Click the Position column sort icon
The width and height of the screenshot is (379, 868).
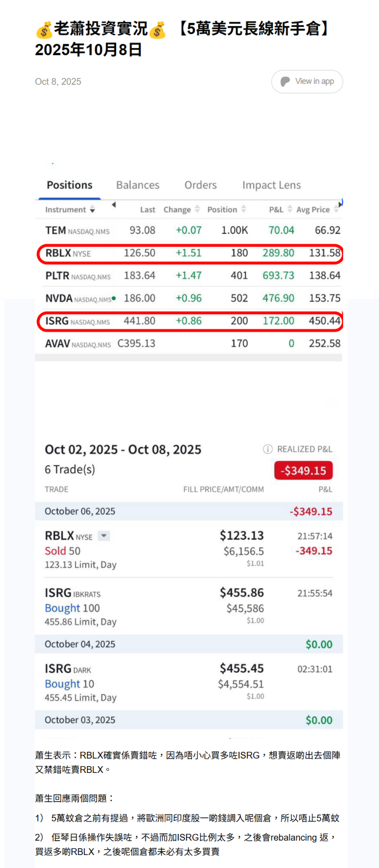[x=244, y=209]
